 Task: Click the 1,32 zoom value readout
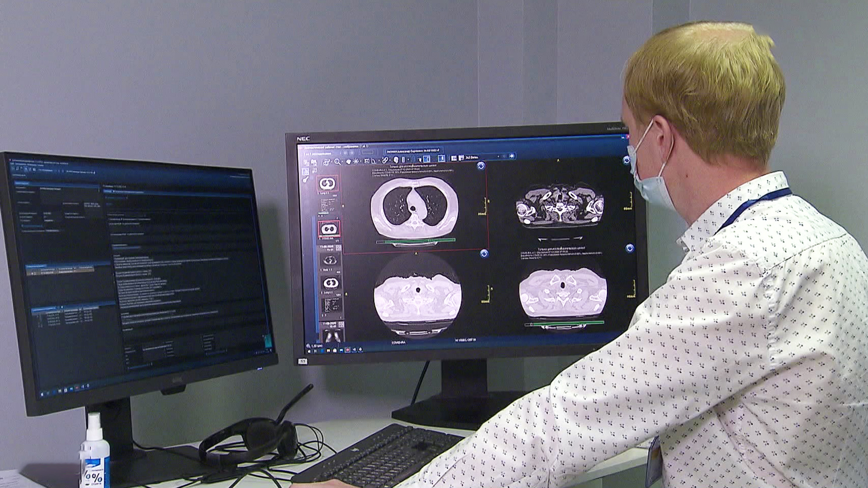click(x=317, y=345)
